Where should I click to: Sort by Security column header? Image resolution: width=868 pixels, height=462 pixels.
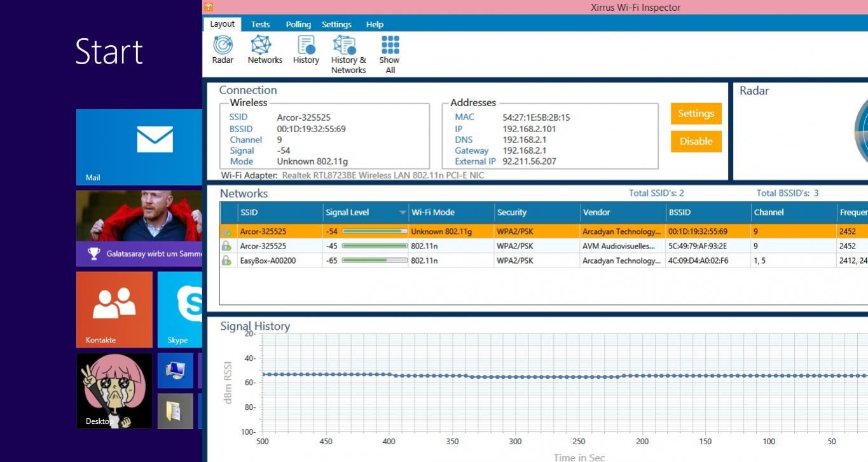point(537,212)
